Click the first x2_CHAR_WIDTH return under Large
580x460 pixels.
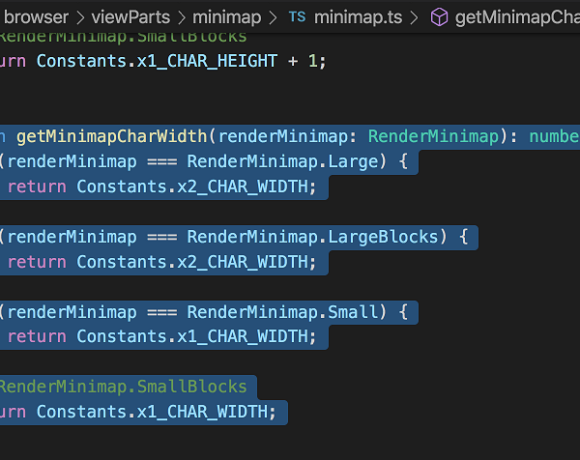(242, 187)
